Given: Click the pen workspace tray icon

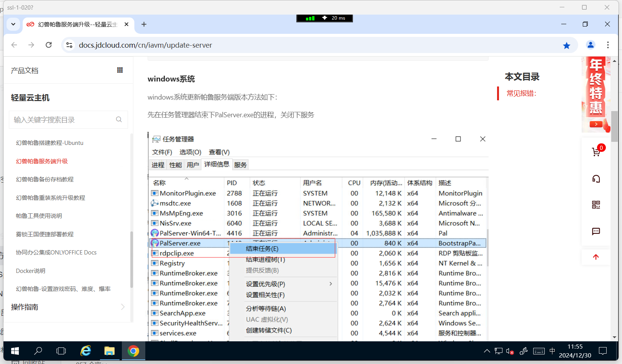Looking at the screenshot, I should 524,351.
